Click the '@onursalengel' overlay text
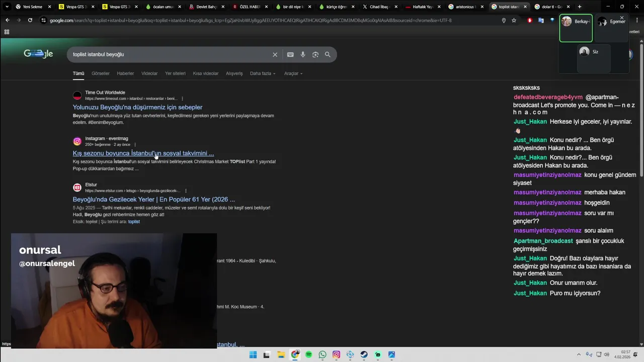Screen dimensions: 644x362 click(47, 263)
